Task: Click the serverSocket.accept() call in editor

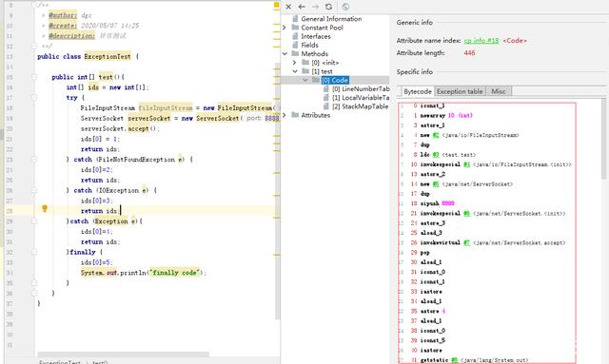Action: 120,128
